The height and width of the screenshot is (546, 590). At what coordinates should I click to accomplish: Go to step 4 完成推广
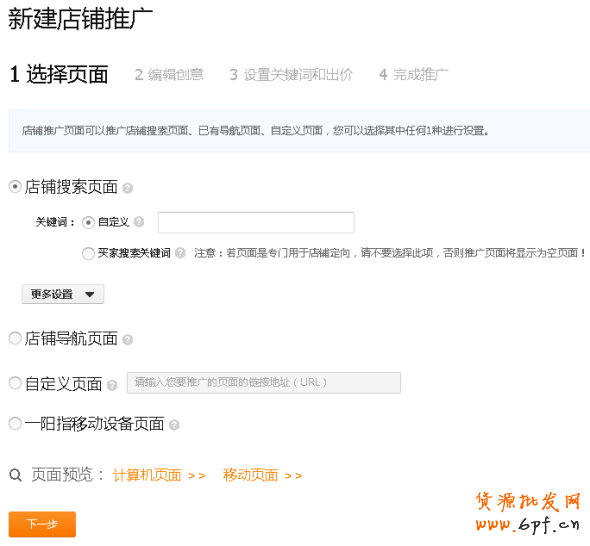(414, 75)
